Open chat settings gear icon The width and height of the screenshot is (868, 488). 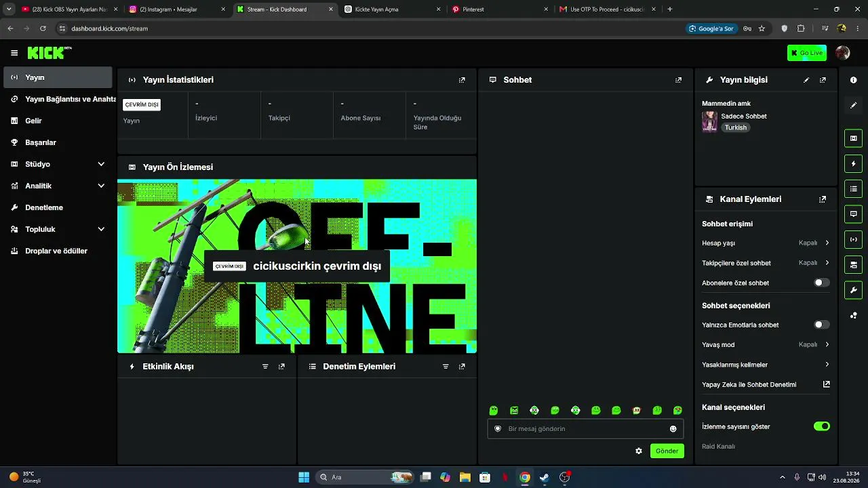tap(638, 451)
